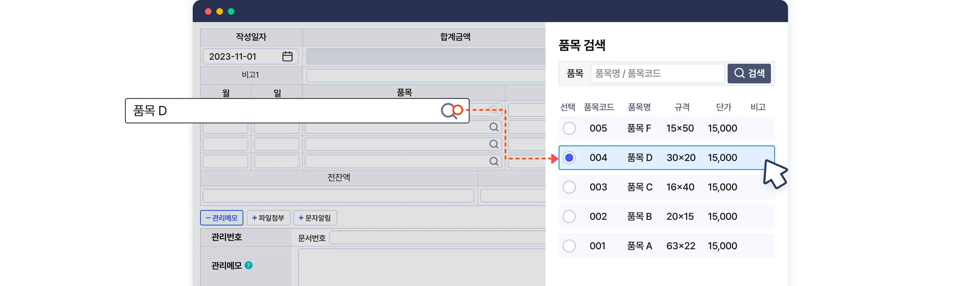Select the radio button for 004 품목 D
Image resolution: width=980 pixels, height=286 pixels.
(x=569, y=158)
